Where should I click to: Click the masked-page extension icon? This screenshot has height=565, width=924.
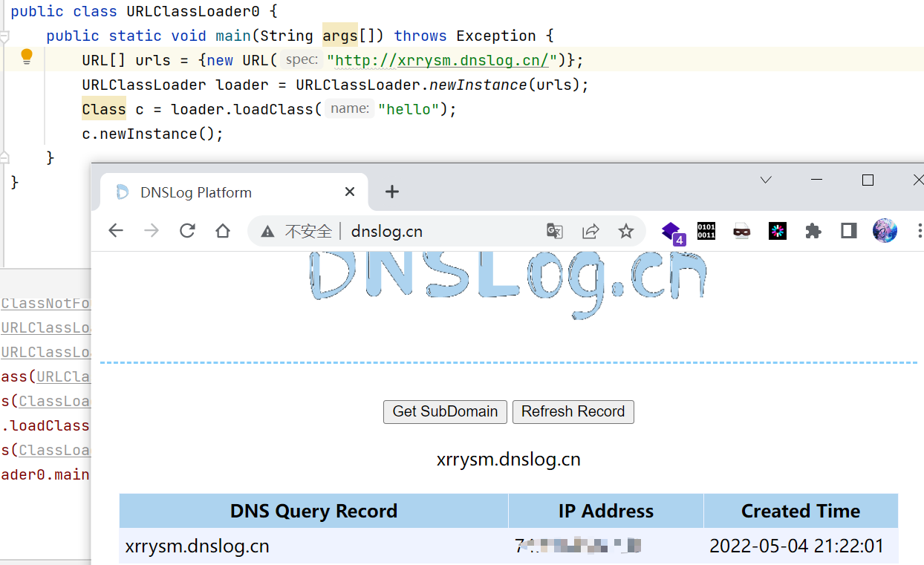(x=741, y=231)
